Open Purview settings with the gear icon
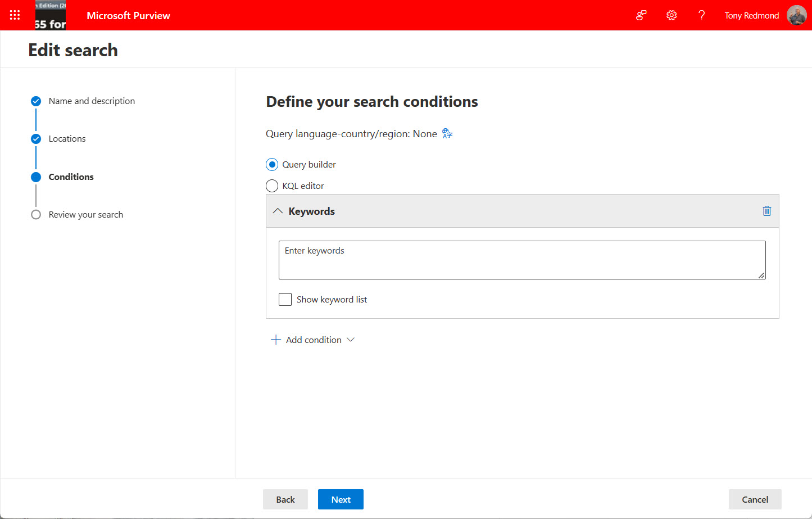Viewport: 812px width, 519px height. click(x=672, y=15)
